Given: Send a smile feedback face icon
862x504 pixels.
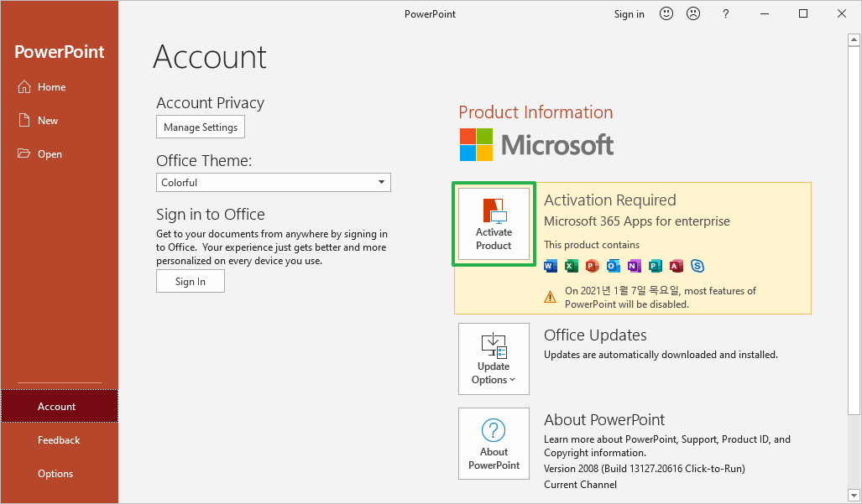Looking at the screenshot, I should (666, 13).
